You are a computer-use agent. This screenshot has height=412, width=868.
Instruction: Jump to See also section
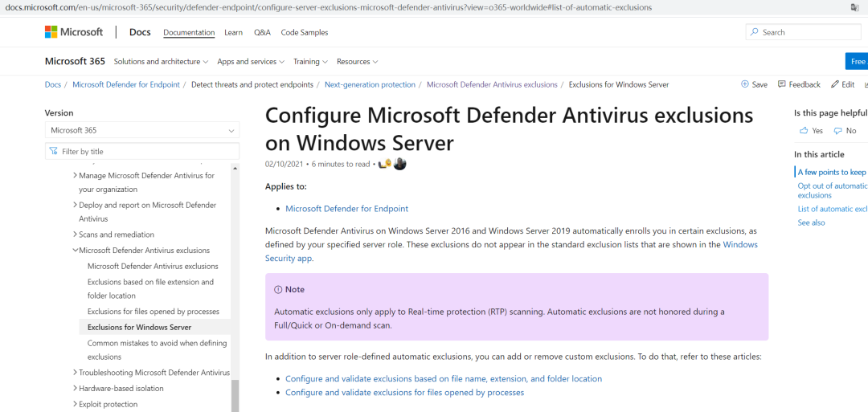click(x=811, y=222)
